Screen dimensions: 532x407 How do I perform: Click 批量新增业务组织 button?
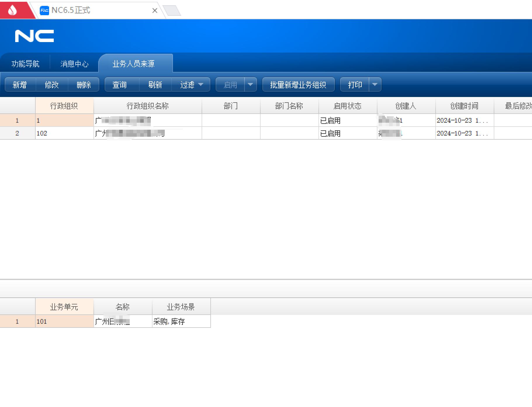pos(298,85)
